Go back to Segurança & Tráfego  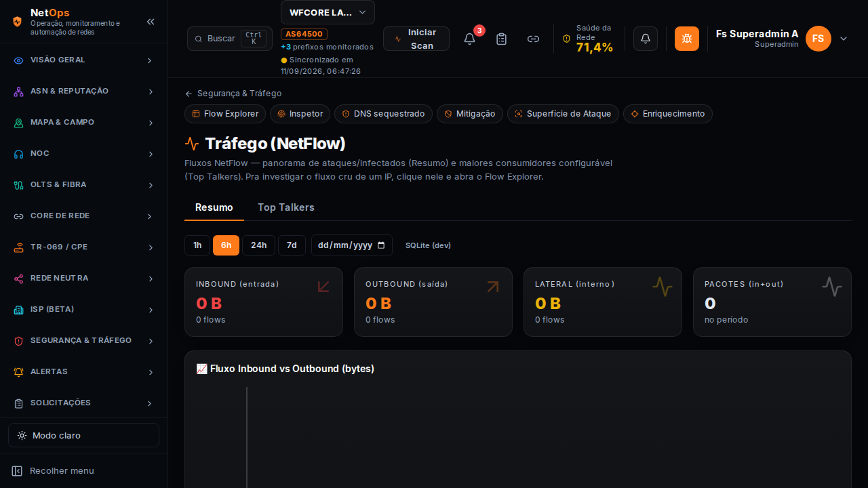click(233, 94)
